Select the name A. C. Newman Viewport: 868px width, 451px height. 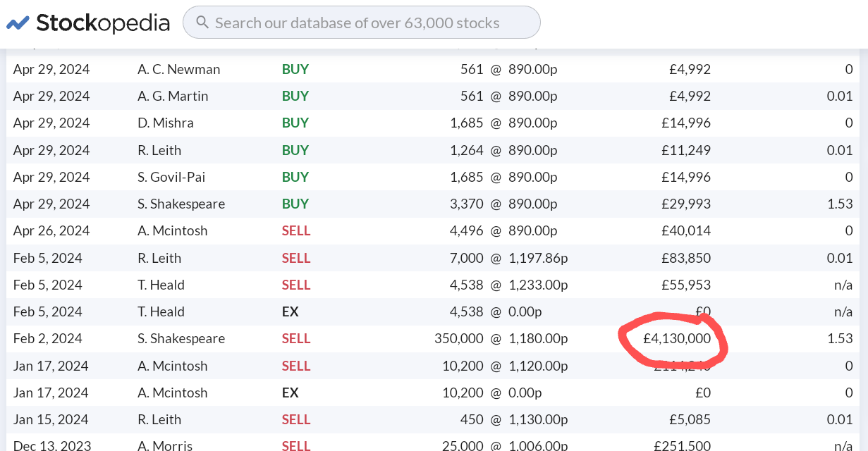click(179, 69)
